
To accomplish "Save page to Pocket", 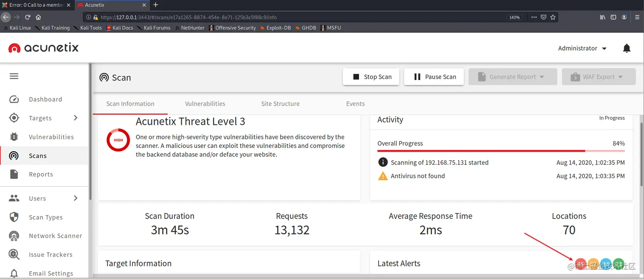I will 543,17.
